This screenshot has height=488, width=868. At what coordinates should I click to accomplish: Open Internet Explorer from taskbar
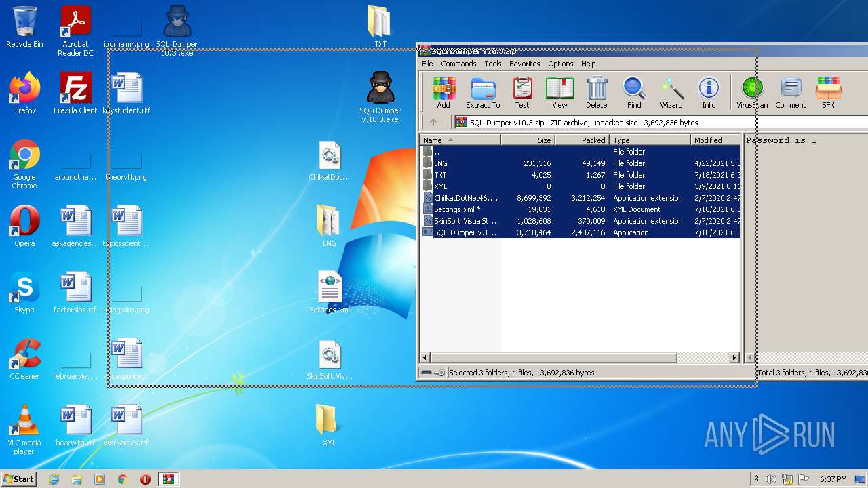pos(54,479)
